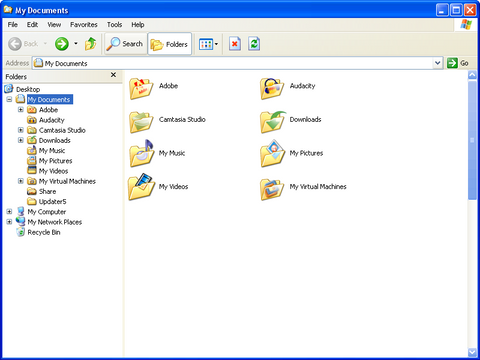Open the Tools menu

click(x=114, y=25)
